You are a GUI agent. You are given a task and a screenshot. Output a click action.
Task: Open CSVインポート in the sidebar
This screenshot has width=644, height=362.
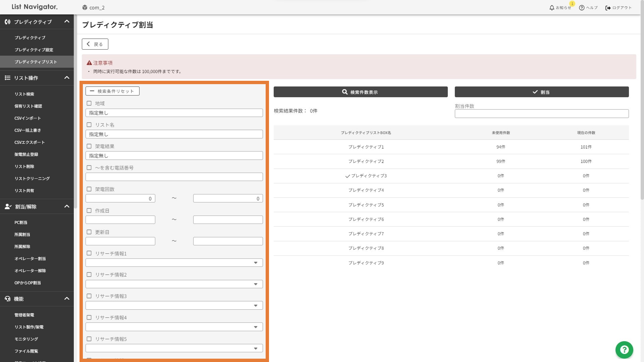28,118
